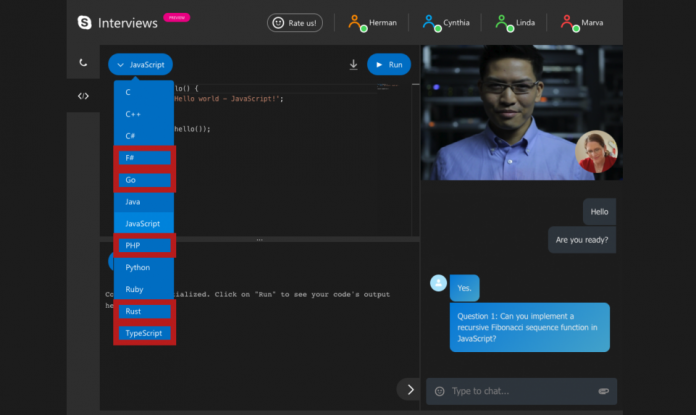The height and width of the screenshot is (415, 696).
Task: Click the Skype logo icon
Action: 84,22
